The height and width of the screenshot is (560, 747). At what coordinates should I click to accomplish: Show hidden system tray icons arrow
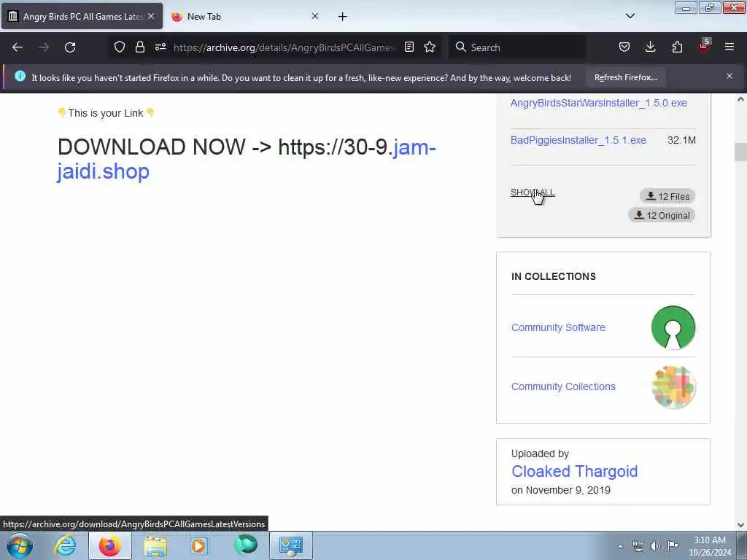click(620, 546)
